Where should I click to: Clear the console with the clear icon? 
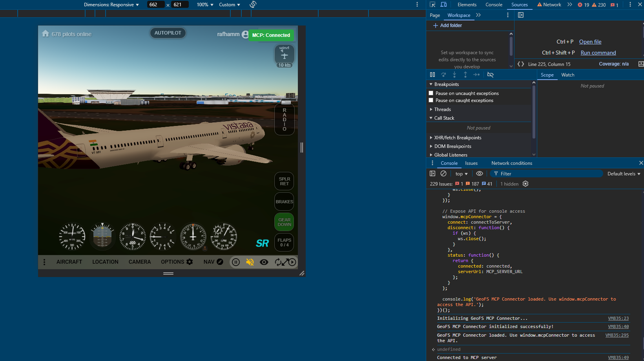443,173
